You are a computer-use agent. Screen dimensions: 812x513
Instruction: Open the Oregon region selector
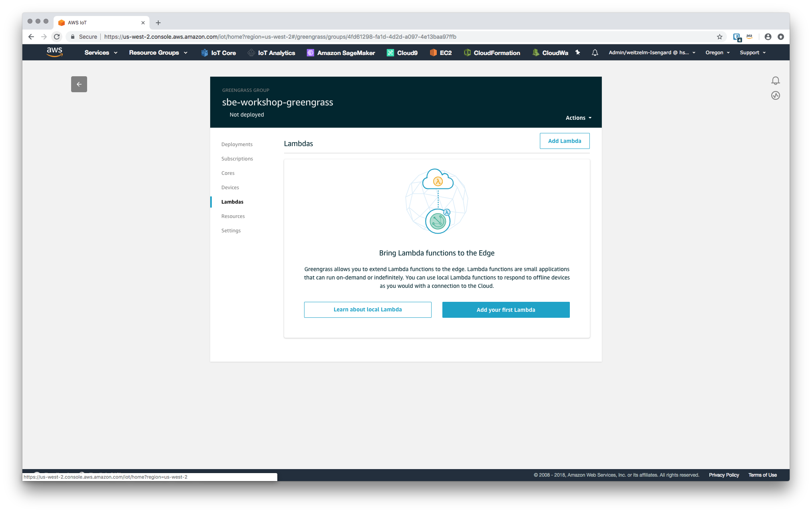pyautogui.click(x=718, y=53)
